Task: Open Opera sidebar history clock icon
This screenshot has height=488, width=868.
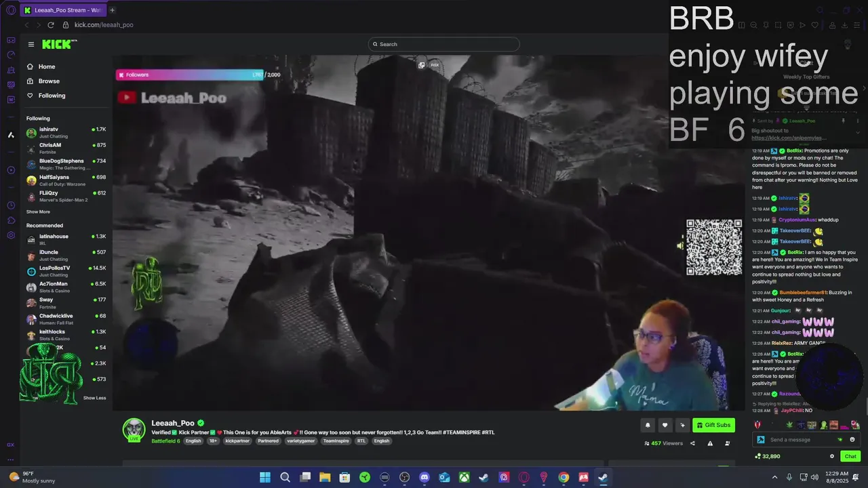Action: [x=11, y=205]
